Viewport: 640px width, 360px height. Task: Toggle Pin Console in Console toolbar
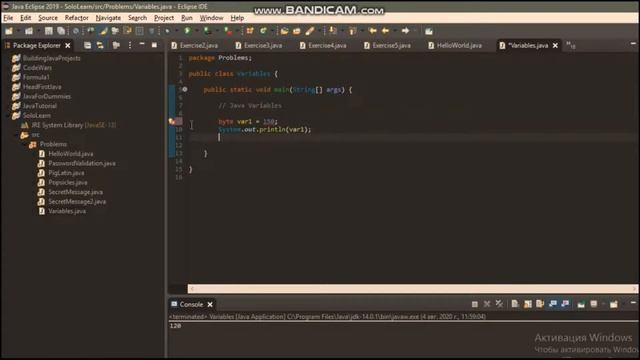click(581, 304)
